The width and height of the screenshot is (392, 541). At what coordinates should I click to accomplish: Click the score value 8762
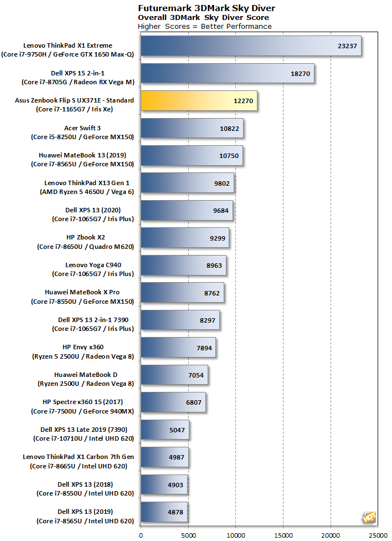pyautogui.click(x=212, y=293)
